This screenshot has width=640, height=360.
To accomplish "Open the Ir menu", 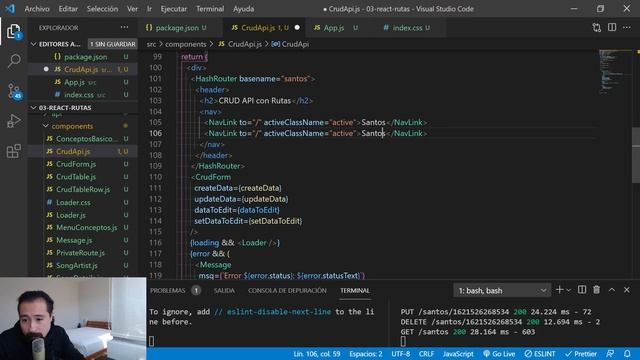I will [149, 9].
